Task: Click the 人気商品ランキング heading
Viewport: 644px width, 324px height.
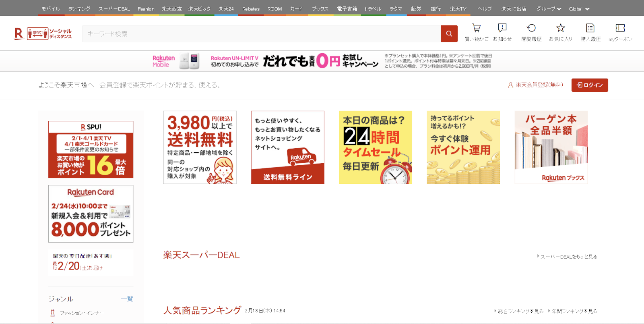Action: (202, 310)
